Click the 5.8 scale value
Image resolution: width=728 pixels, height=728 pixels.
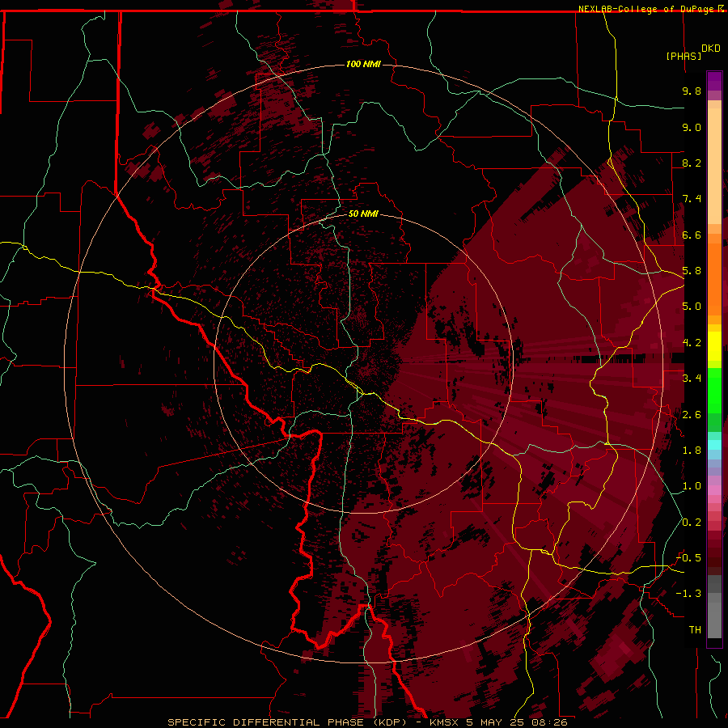[x=692, y=271]
